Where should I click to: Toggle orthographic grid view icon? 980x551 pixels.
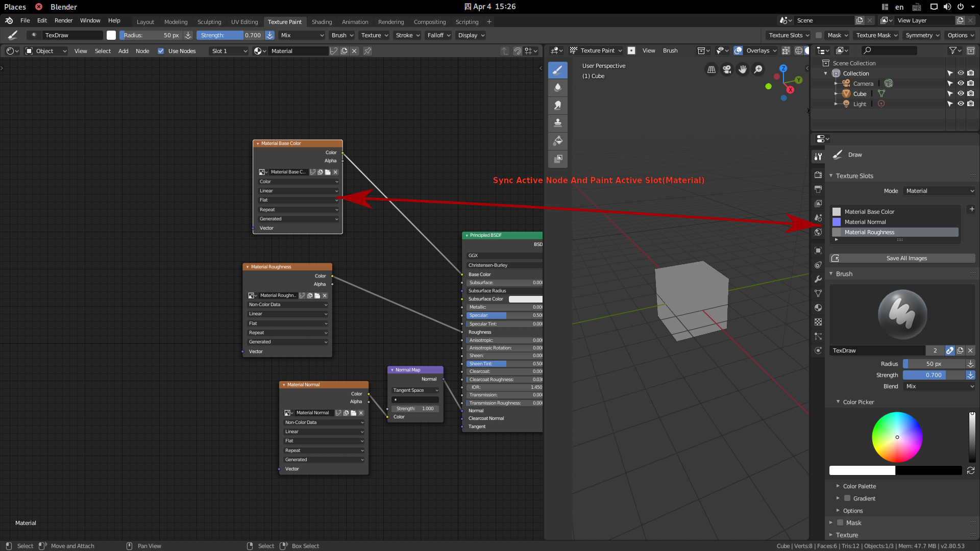(x=711, y=69)
